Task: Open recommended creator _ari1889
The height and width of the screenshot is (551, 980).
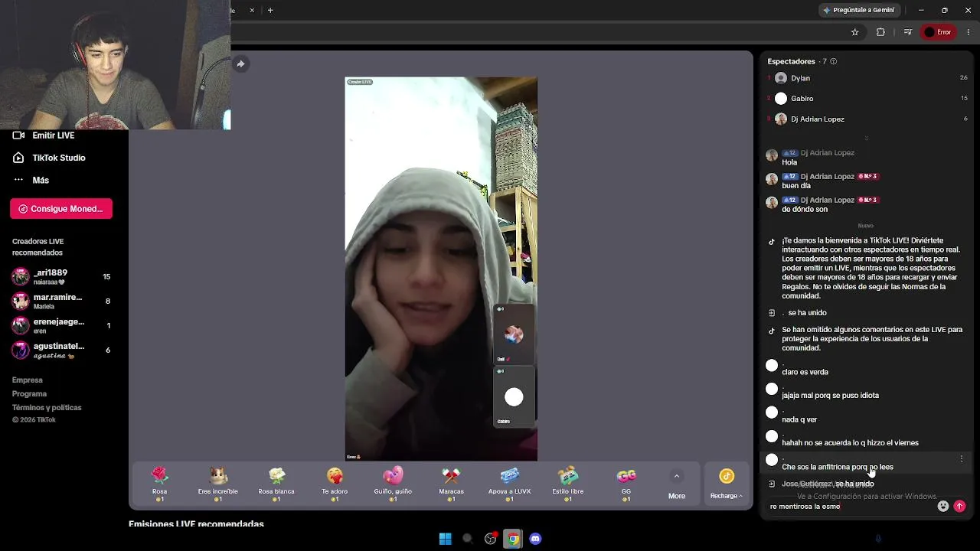Action: [x=61, y=276]
